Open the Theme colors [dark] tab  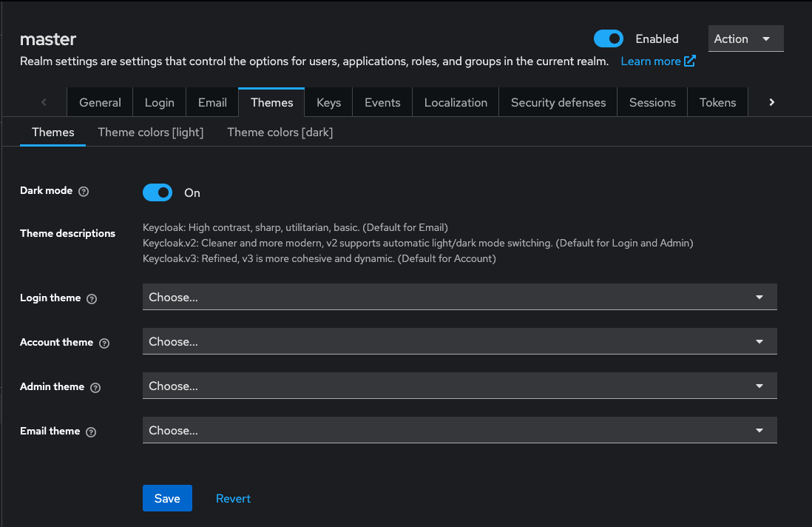click(280, 132)
